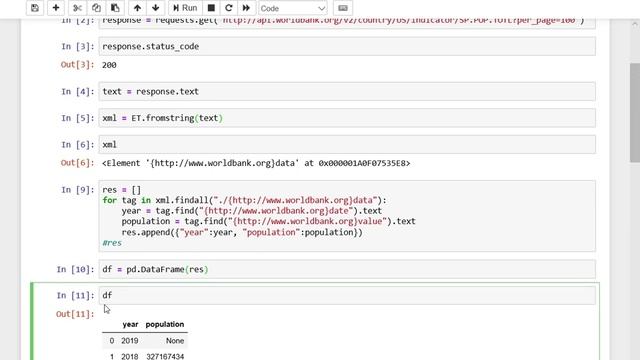Click the In [6] cell containing xml
The image size is (640, 360).
point(347,144)
